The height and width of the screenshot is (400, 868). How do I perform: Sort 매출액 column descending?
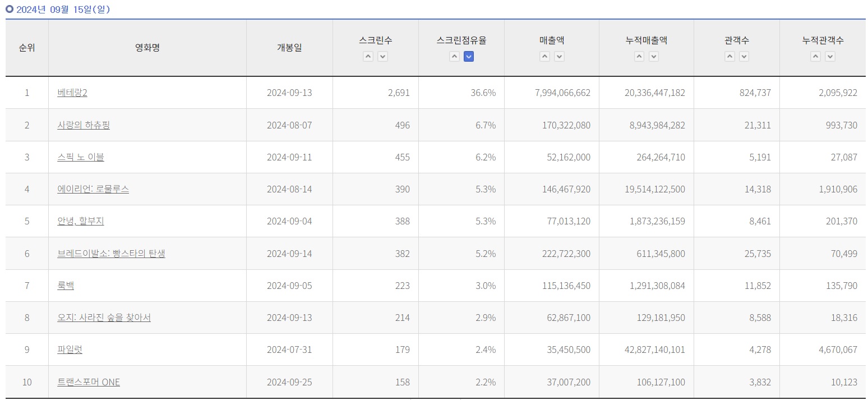(559, 56)
